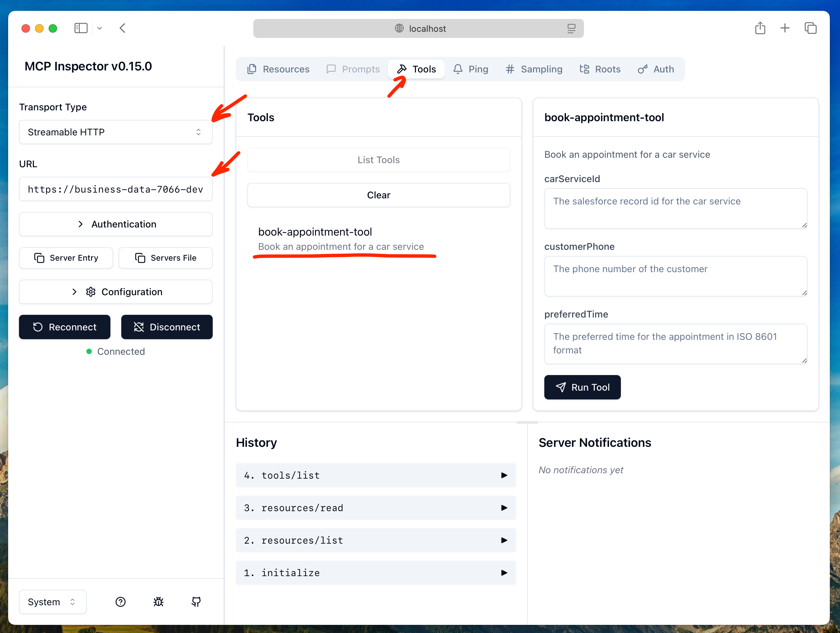Click the bug debugging icon
The image size is (840, 633).
coord(159,602)
